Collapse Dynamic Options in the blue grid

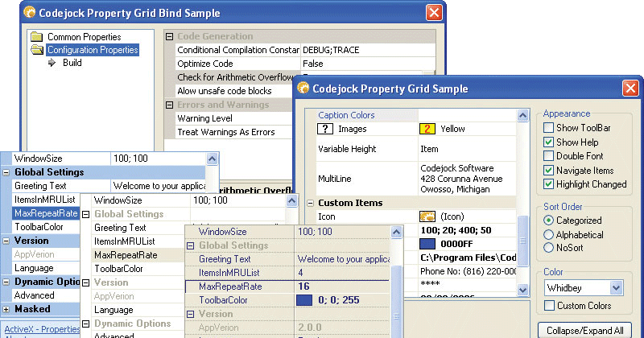tap(6, 282)
